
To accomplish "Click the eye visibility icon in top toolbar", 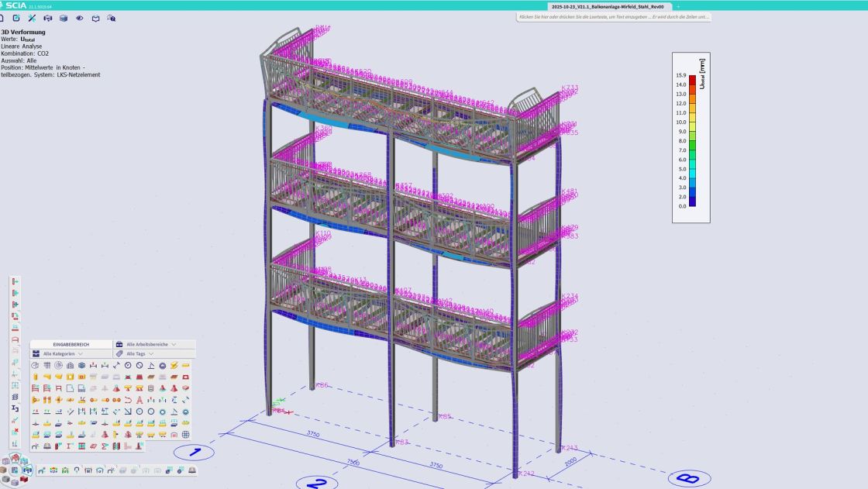I will point(79,18).
